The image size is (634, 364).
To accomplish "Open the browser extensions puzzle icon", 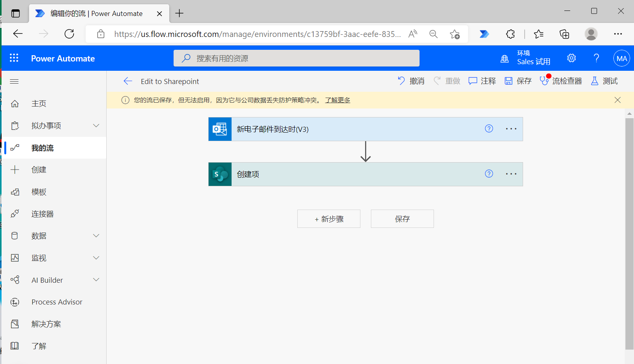I will [510, 34].
